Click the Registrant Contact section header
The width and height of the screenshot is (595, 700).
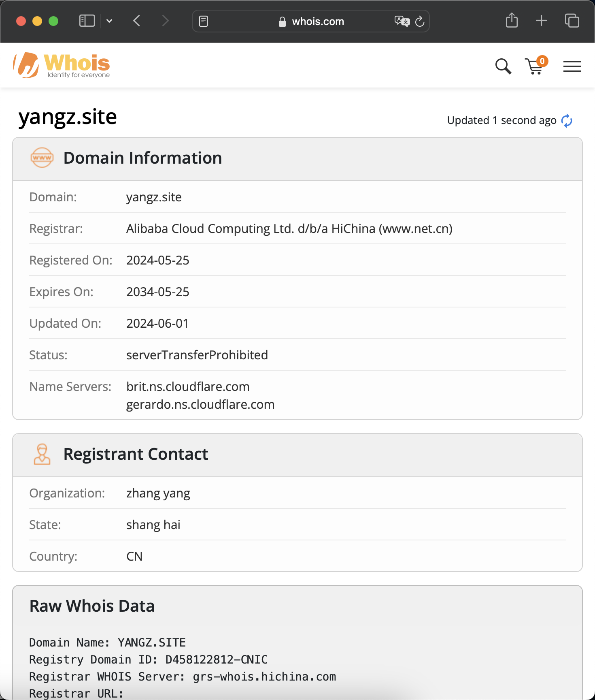tap(136, 454)
